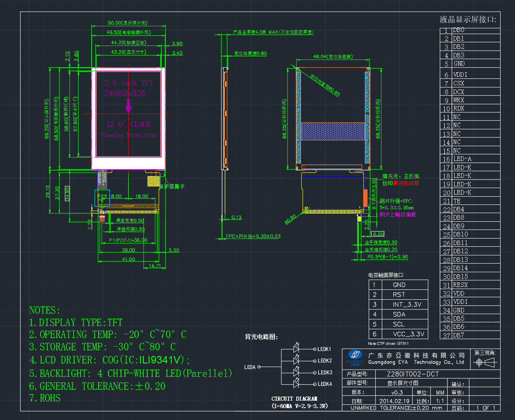Click the 'SCL' touch pin cell
515x420 pixels.
point(404,324)
